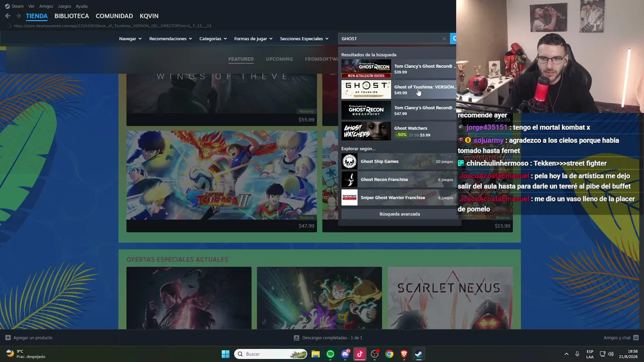Viewport: 644px width, 362px height.
Task: Click Descargas completadas status link
Action: coord(333,338)
